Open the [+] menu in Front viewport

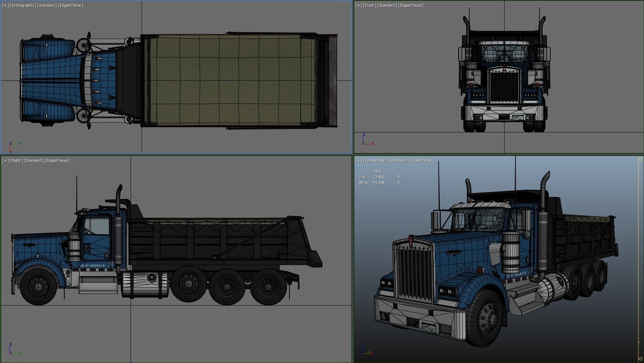(359, 5)
